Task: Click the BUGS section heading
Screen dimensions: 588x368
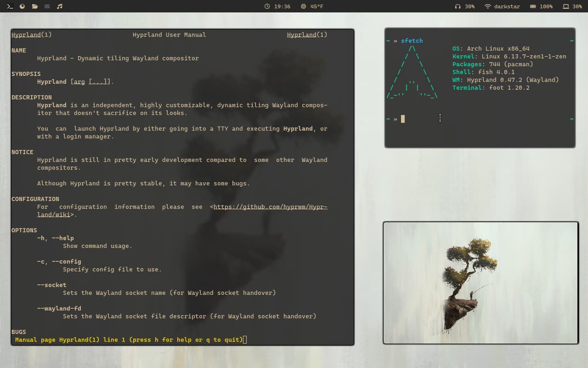Action: [x=19, y=332]
